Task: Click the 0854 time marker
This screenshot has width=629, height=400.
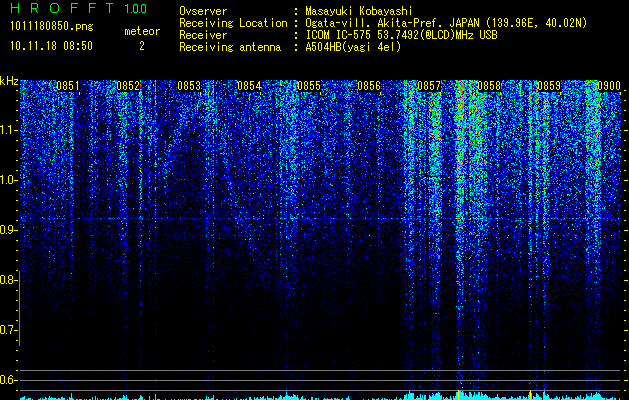Action: coord(249,86)
